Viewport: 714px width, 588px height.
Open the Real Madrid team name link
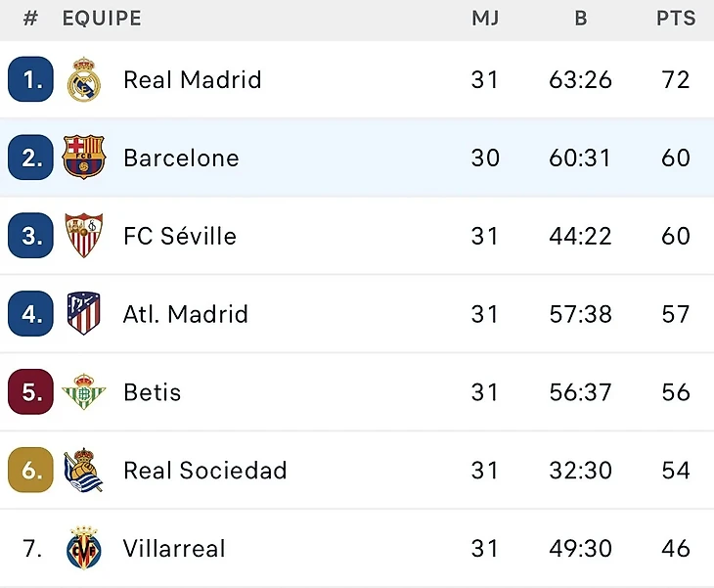click(x=193, y=80)
